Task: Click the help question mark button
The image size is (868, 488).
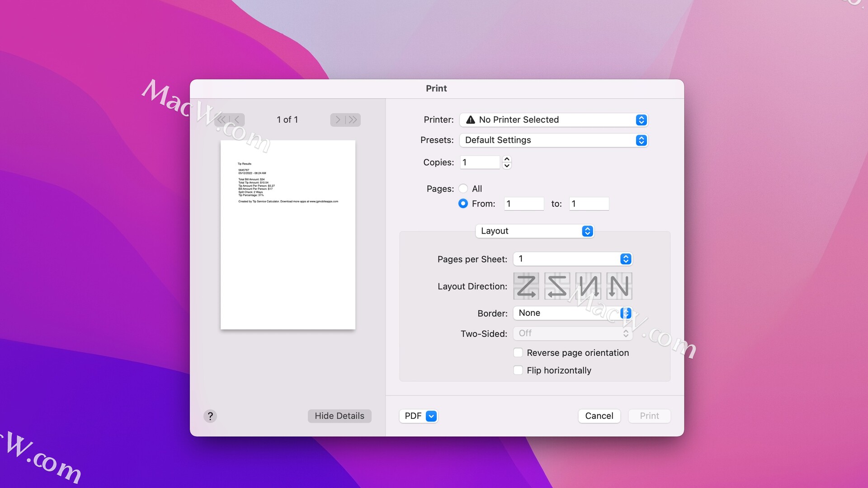Action: pyautogui.click(x=210, y=416)
